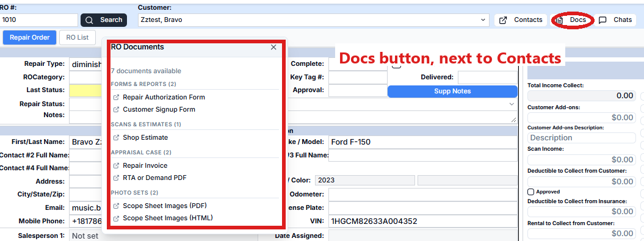The width and height of the screenshot is (644, 241).
Task: Click the Odometer input field
Action: (x=422, y=195)
